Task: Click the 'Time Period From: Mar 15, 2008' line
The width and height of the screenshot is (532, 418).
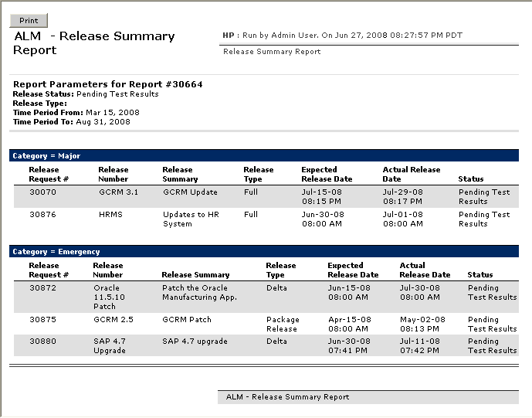Action: coord(76,112)
